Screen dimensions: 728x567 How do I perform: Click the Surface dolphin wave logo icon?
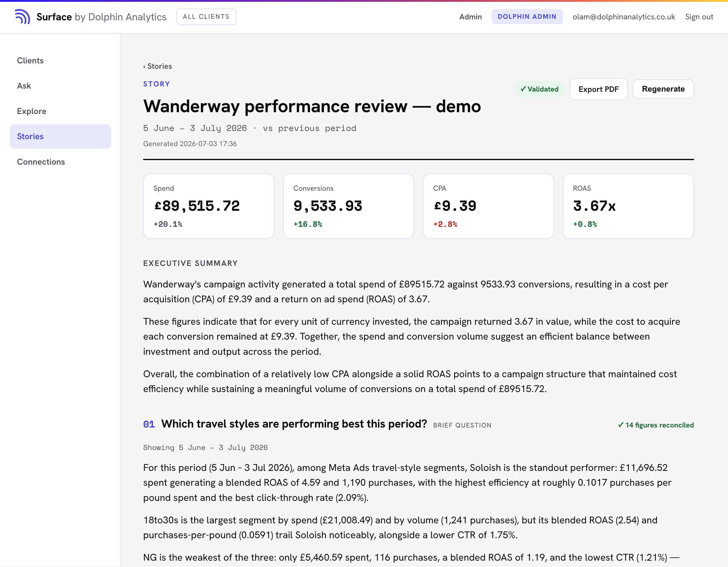tap(22, 17)
